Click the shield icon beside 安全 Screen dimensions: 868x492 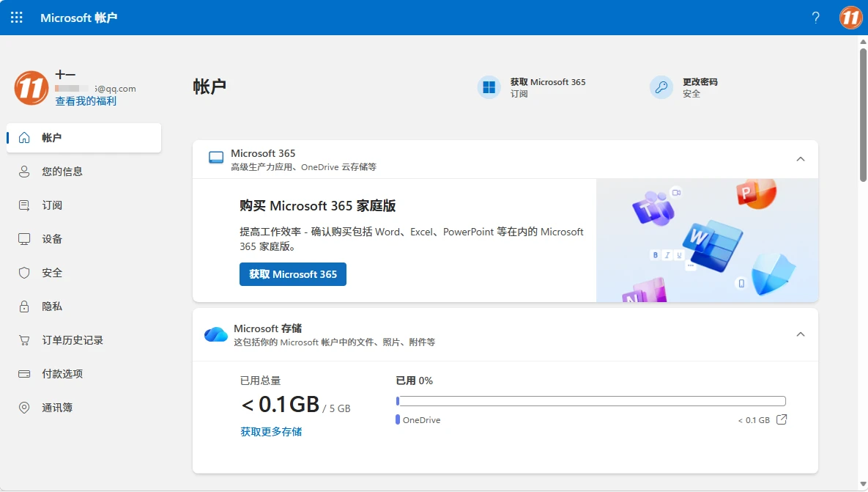click(x=24, y=273)
